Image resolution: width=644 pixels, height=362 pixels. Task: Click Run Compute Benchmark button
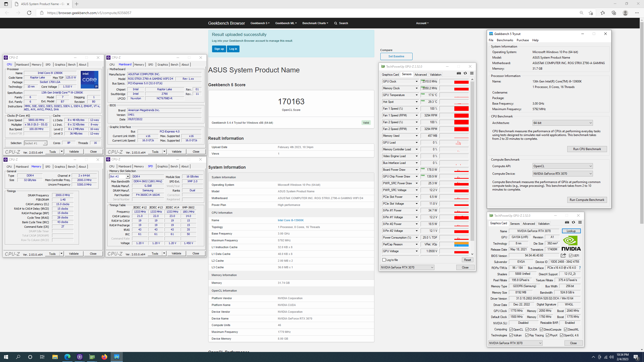coord(587,200)
